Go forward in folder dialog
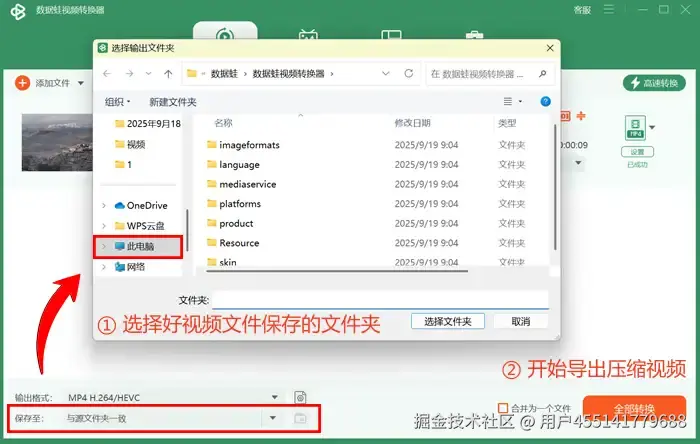 pos(129,74)
